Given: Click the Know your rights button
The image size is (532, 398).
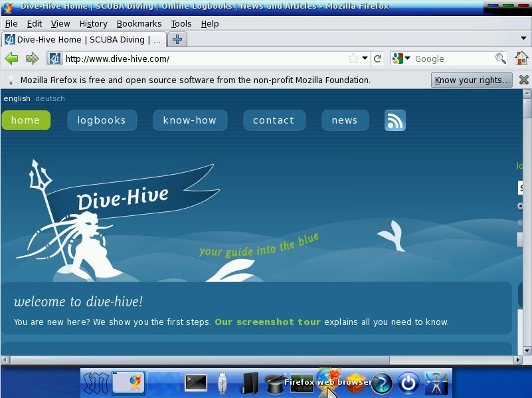Looking at the screenshot, I should click(x=472, y=80).
